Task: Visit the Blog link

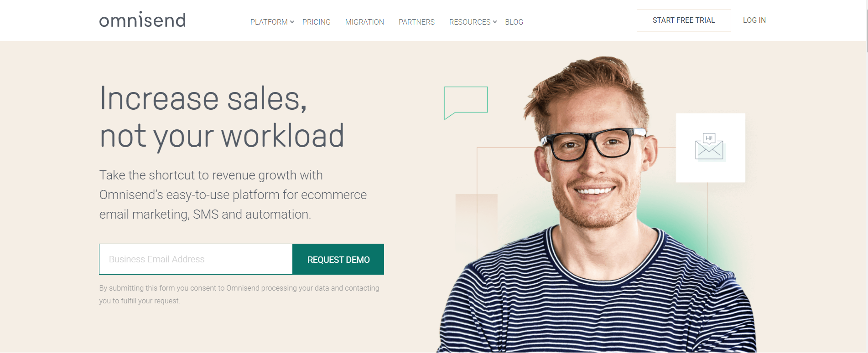Action: (x=514, y=22)
